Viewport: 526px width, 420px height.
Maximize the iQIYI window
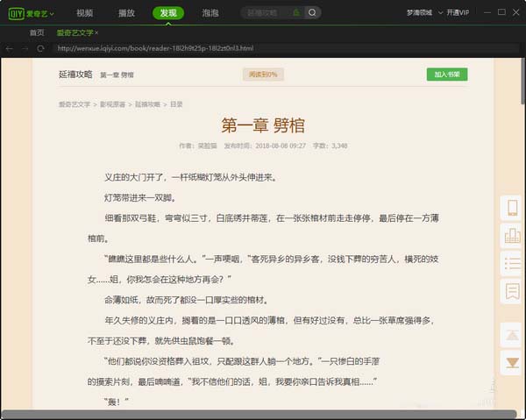pyautogui.click(x=501, y=12)
